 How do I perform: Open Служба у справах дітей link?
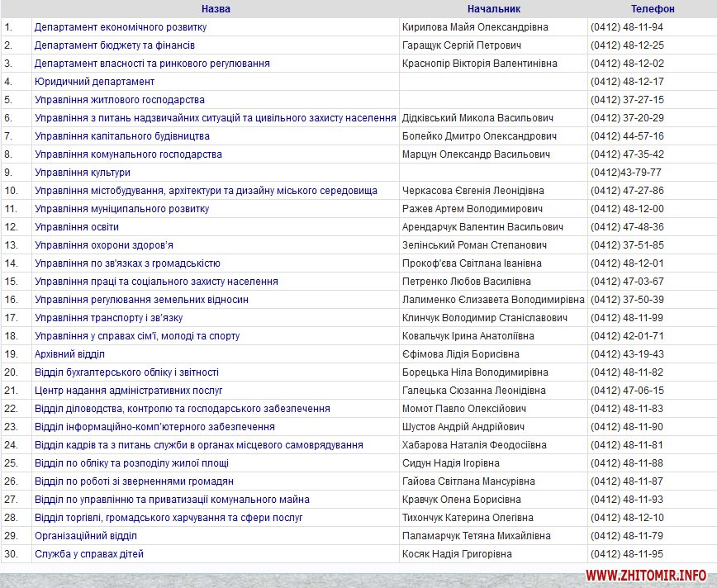click(88, 554)
